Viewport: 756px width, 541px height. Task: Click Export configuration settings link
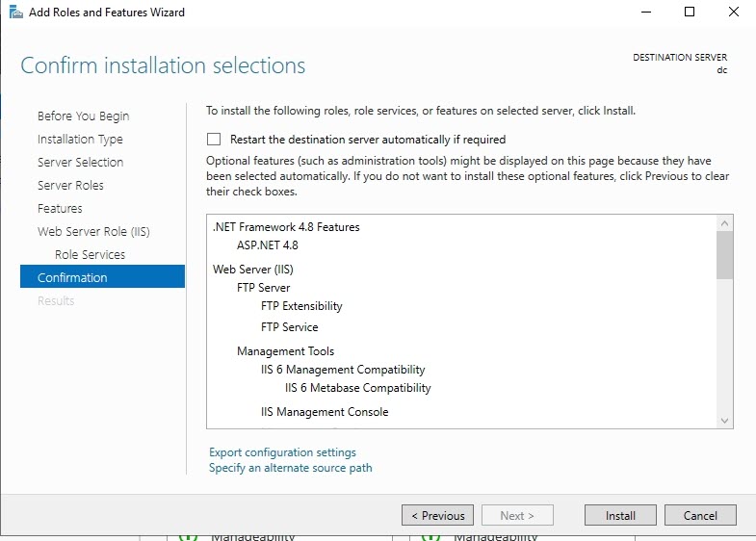(x=282, y=452)
